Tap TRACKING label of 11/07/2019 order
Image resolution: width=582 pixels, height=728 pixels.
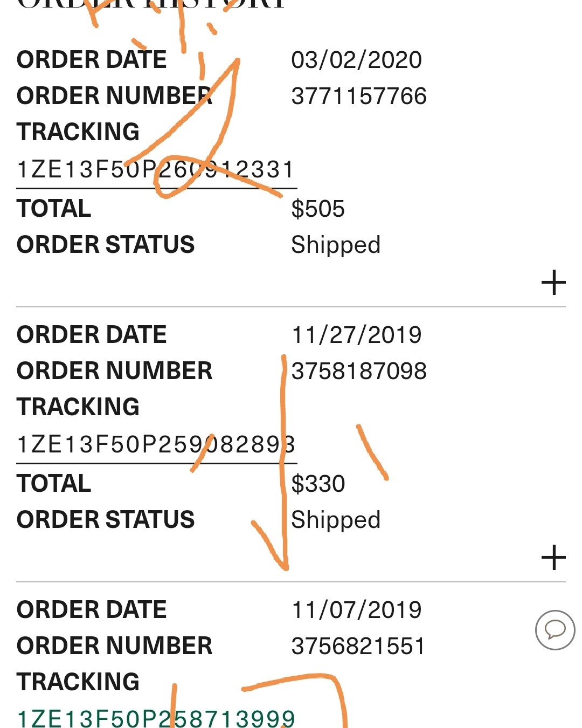[78, 682]
